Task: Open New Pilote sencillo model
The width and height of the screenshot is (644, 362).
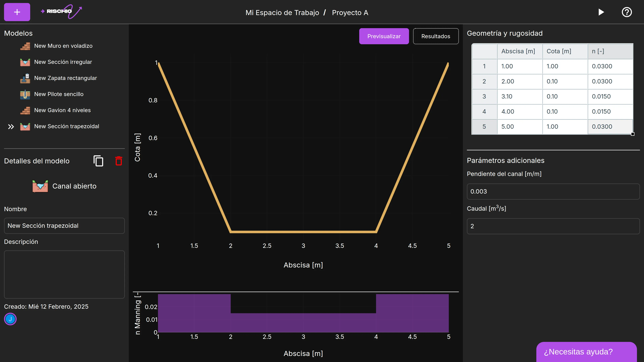Action: point(59,94)
